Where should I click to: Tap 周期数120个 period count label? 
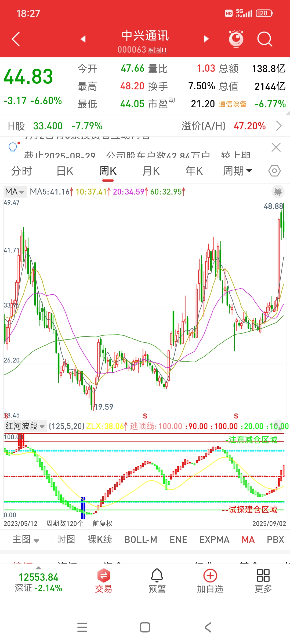[65, 524]
